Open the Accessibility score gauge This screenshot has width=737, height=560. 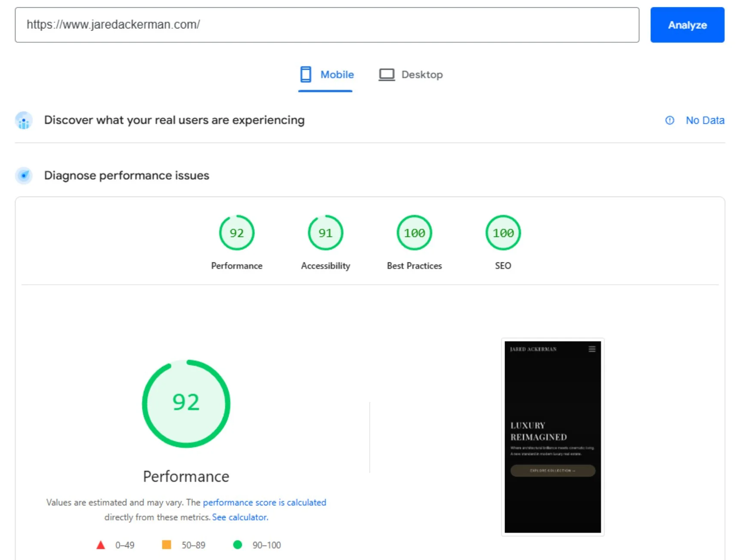(x=325, y=233)
